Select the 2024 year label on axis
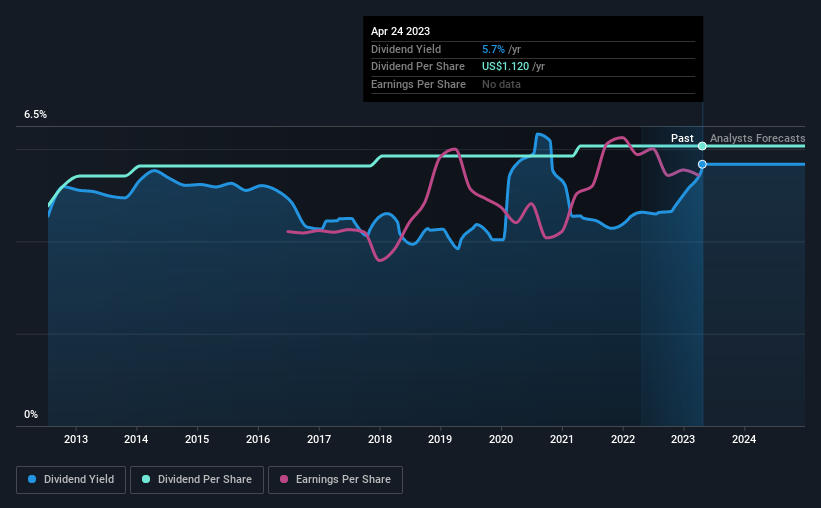This screenshot has width=821, height=508. (x=744, y=439)
